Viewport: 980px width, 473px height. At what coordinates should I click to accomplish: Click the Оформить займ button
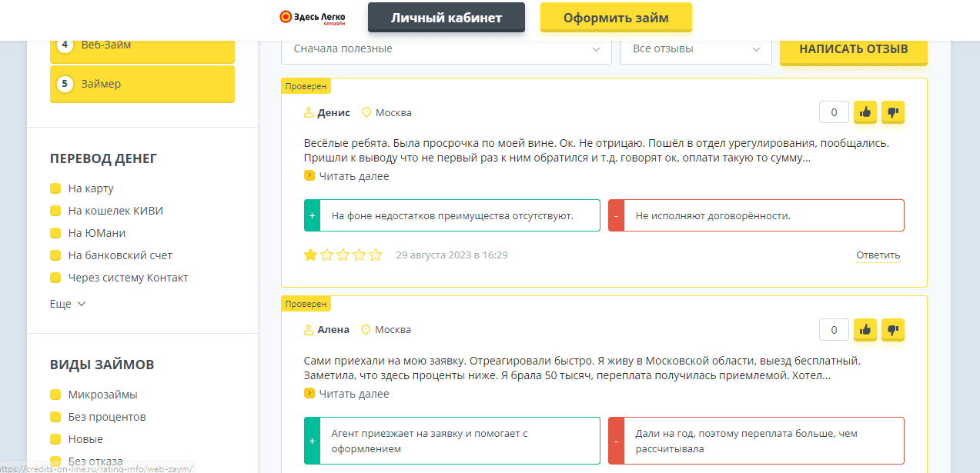tap(615, 17)
